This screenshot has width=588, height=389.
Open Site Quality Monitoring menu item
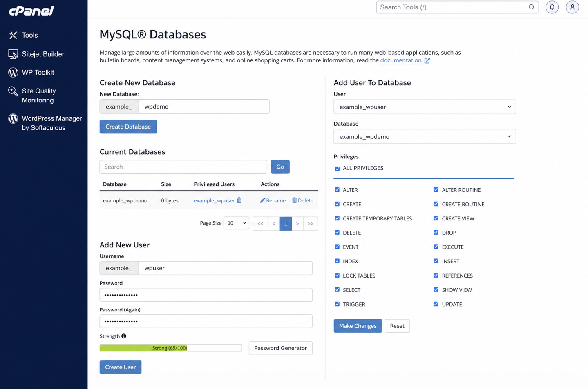(39, 96)
